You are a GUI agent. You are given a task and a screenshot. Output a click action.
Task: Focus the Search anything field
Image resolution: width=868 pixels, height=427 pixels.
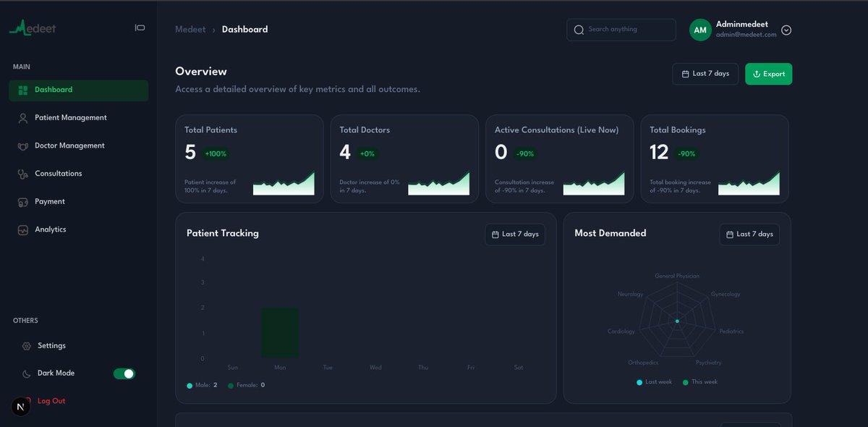pyautogui.click(x=621, y=30)
